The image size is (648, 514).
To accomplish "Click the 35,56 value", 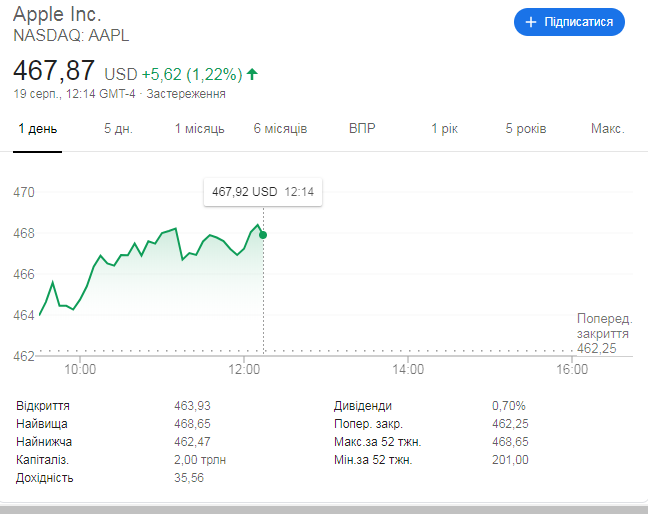I will (189, 478).
